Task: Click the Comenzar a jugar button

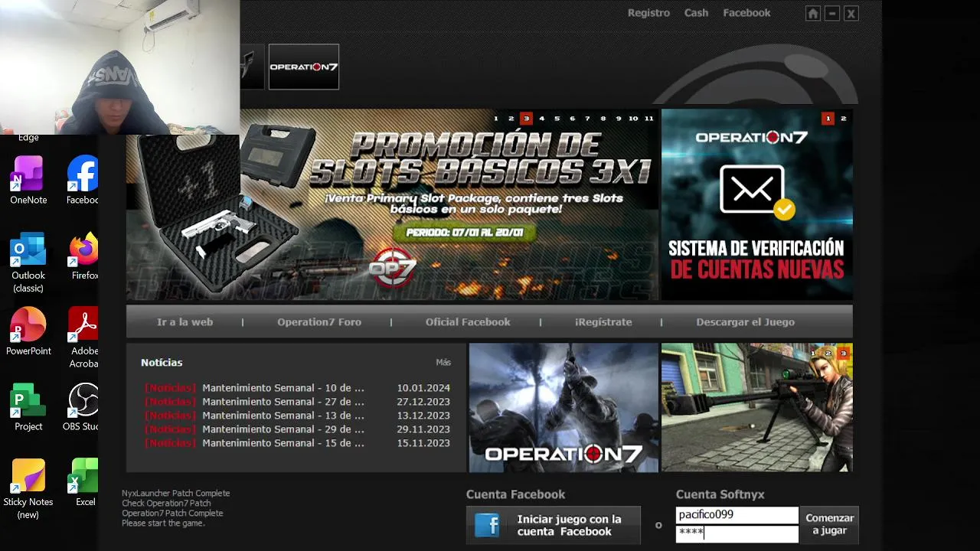Action: (829, 524)
